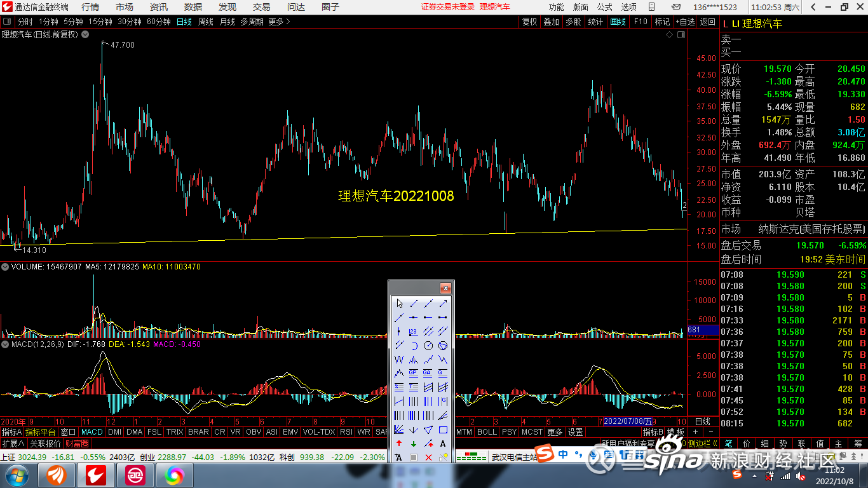Toggle 统计 statistics mode

coord(595,22)
